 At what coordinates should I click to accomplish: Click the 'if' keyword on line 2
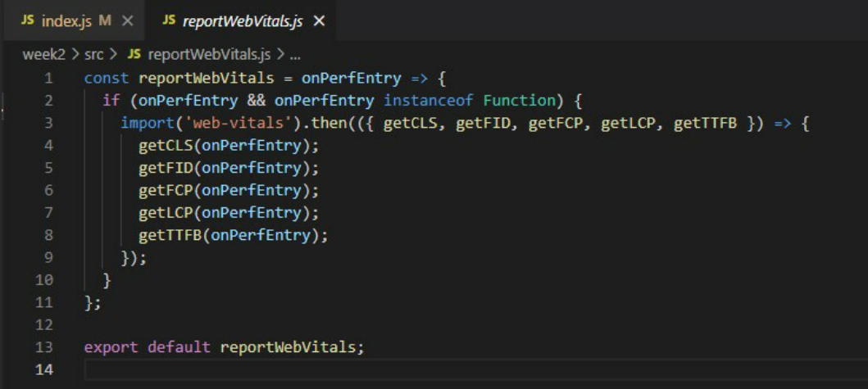[x=111, y=101]
